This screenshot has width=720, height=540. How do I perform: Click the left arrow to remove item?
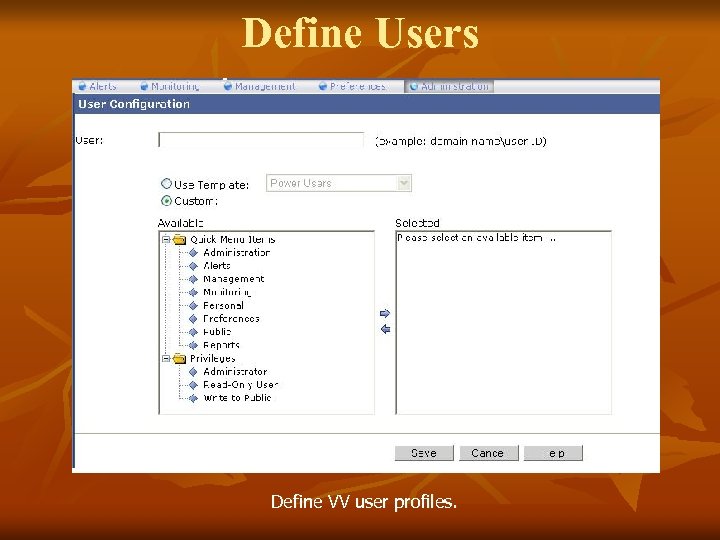(385, 329)
